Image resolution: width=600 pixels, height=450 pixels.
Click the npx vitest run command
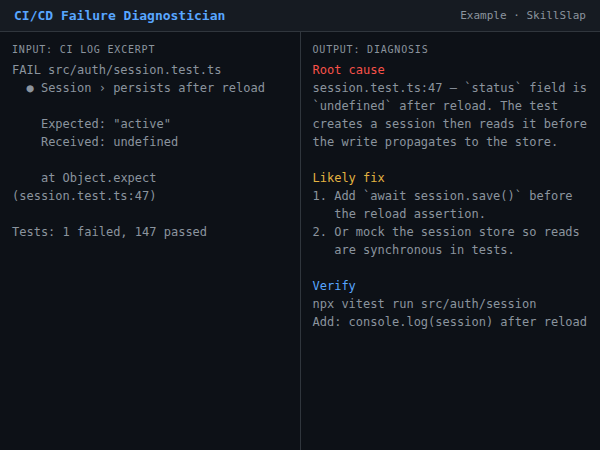coord(424,304)
